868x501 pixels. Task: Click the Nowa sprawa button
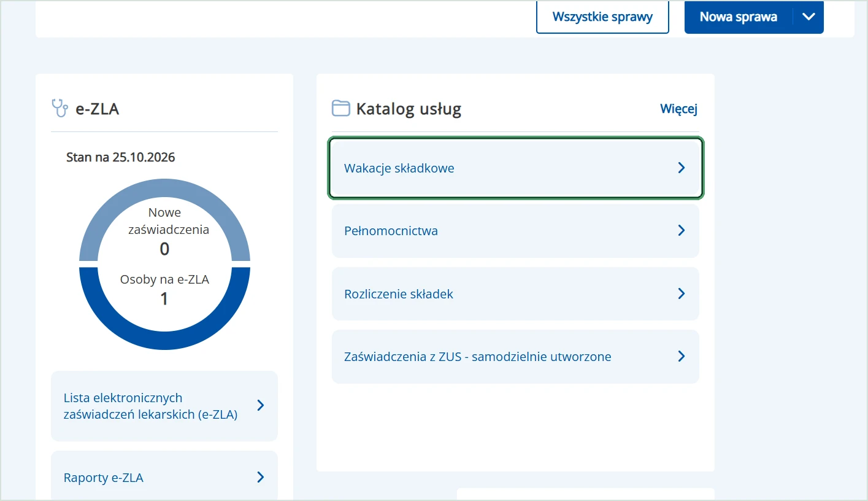(x=739, y=17)
